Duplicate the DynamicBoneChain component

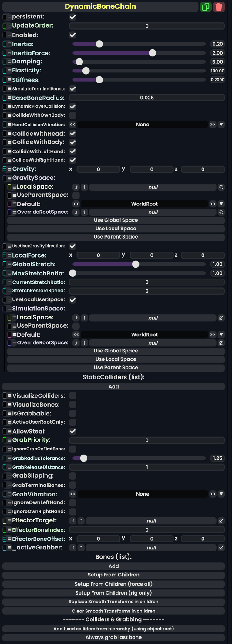click(206, 7)
